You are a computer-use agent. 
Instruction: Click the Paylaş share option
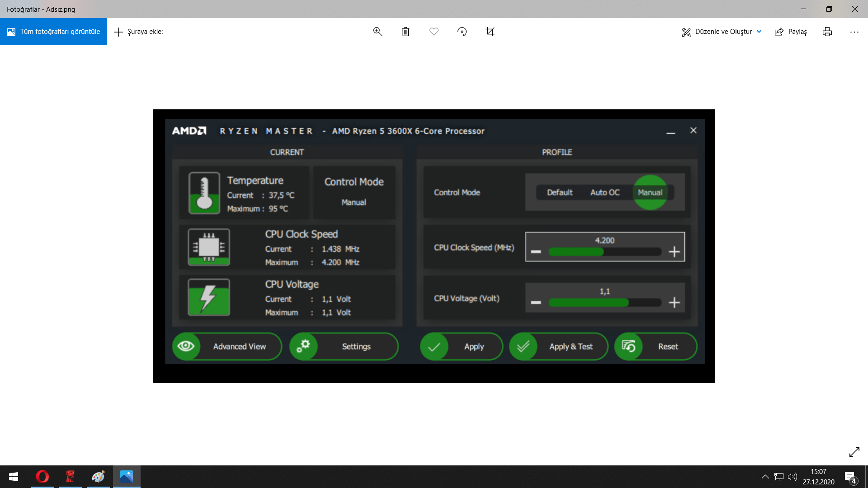click(x=791, y=32)
